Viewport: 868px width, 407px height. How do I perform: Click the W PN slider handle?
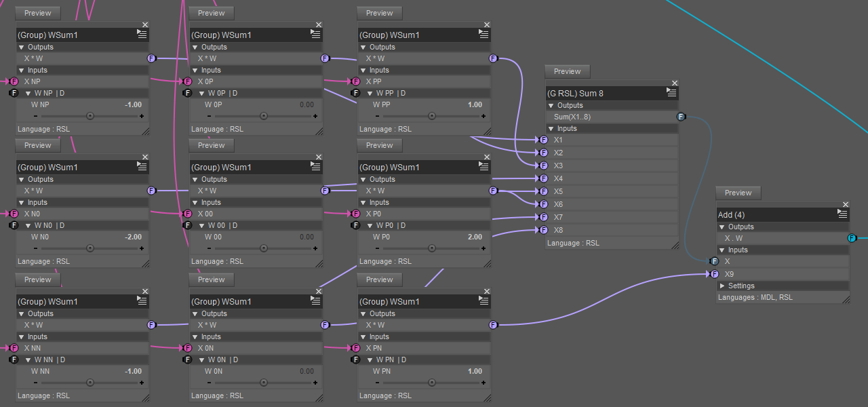pos(432,383)
